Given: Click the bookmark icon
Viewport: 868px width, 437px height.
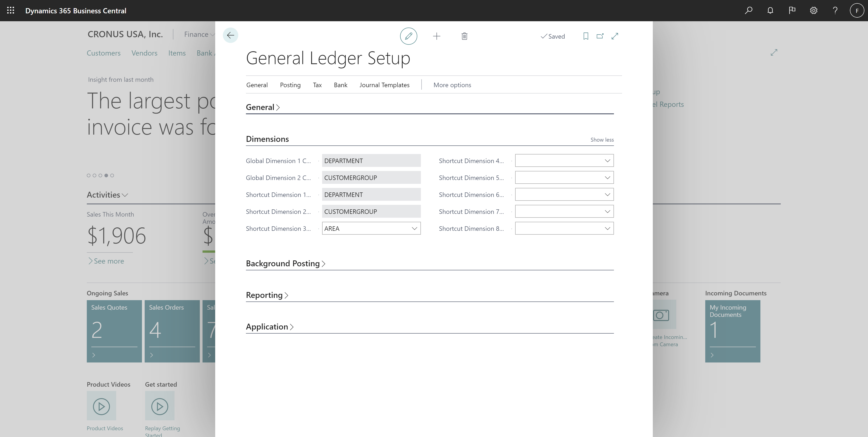Looking at the screenshot, I should tap(585, 36).
